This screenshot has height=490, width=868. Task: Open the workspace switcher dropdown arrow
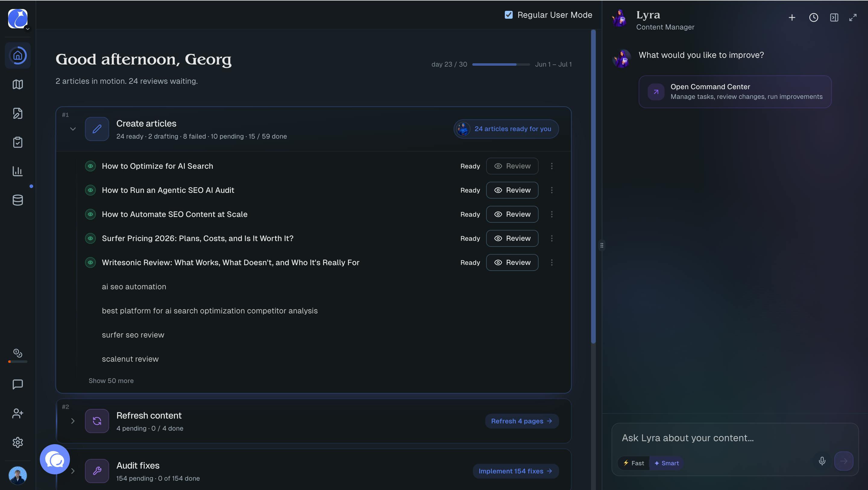(x=28, y=29)
